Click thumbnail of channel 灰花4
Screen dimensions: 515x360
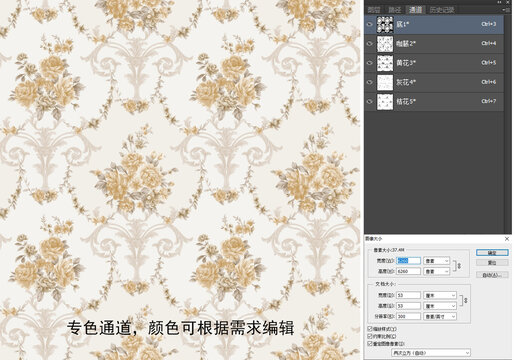tap(385, 82)
